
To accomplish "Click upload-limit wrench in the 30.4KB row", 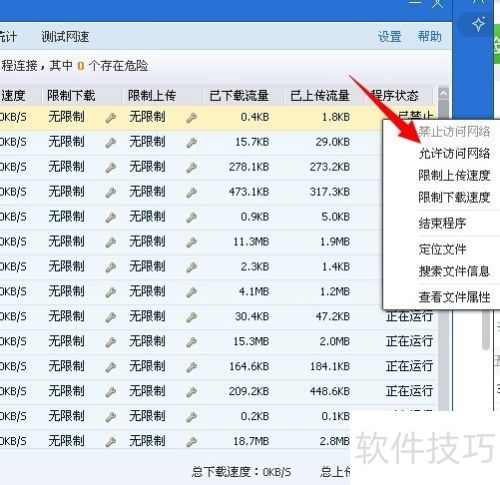I will [191, 317].
